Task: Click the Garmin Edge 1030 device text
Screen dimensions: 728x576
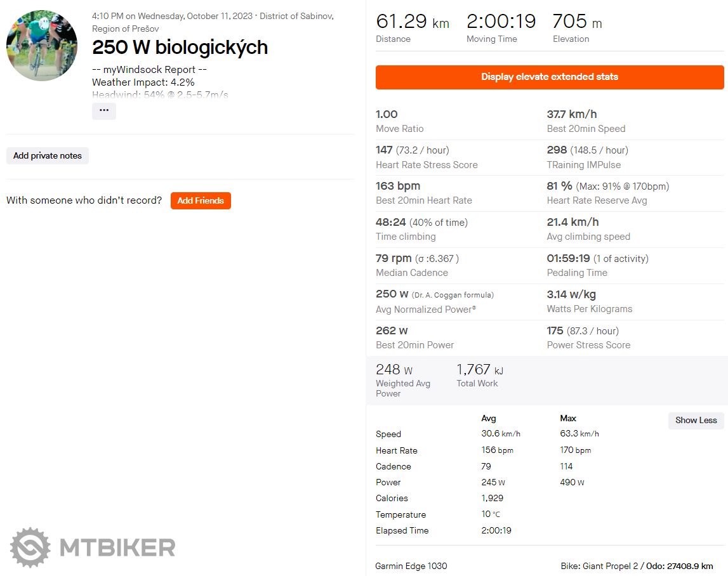Action: [411, 566]
